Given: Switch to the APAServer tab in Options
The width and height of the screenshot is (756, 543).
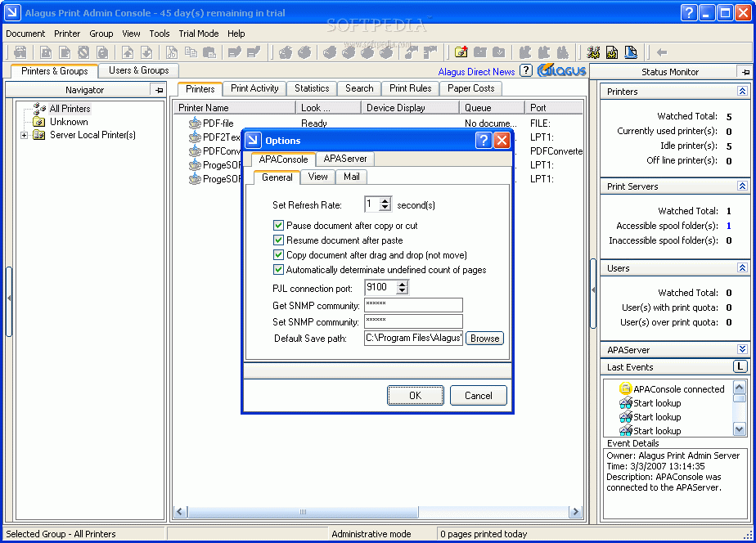Looking at the screenshot, I should (x=345, y=159).
